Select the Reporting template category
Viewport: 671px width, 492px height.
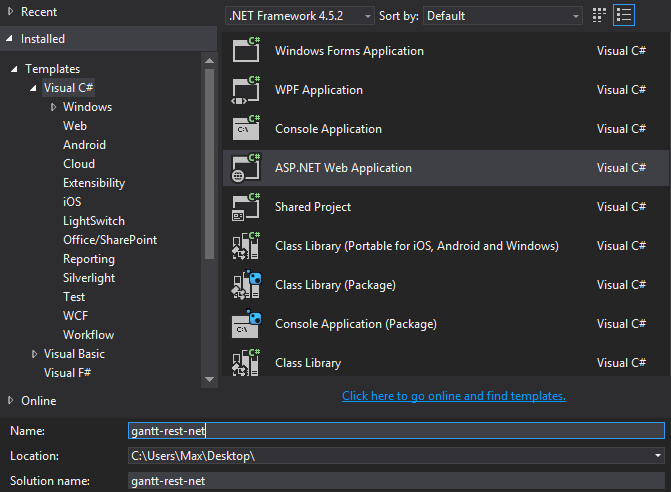click(89, 259)
